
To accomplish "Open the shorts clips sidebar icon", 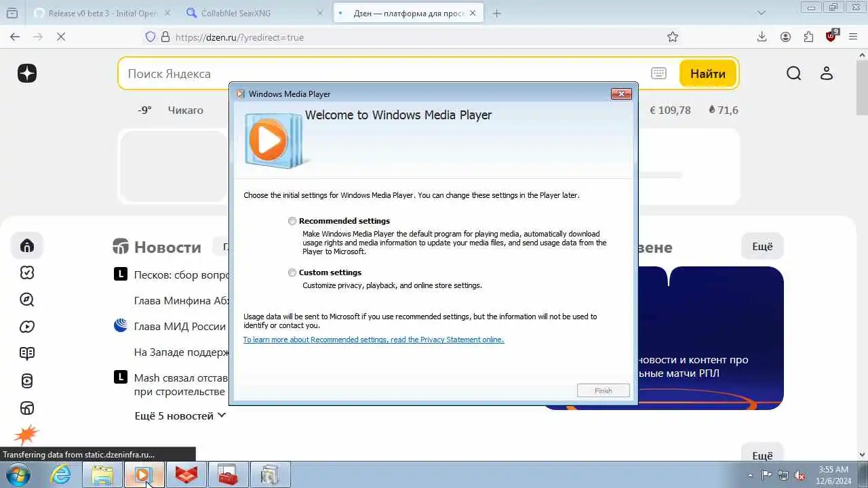I will (27, 381).
